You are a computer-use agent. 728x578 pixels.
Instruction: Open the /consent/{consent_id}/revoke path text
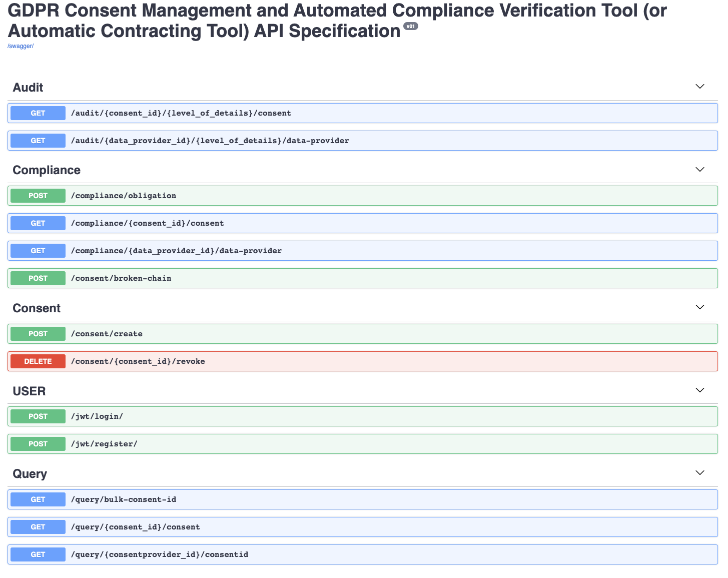click(138, 361)
